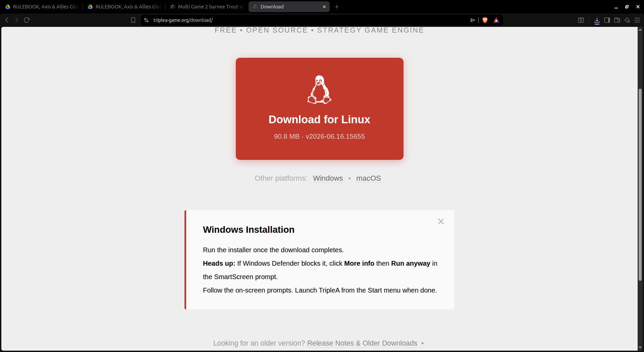644x352 pixels.
Task: Open a new tab with plus button
Action: (337, 7)
